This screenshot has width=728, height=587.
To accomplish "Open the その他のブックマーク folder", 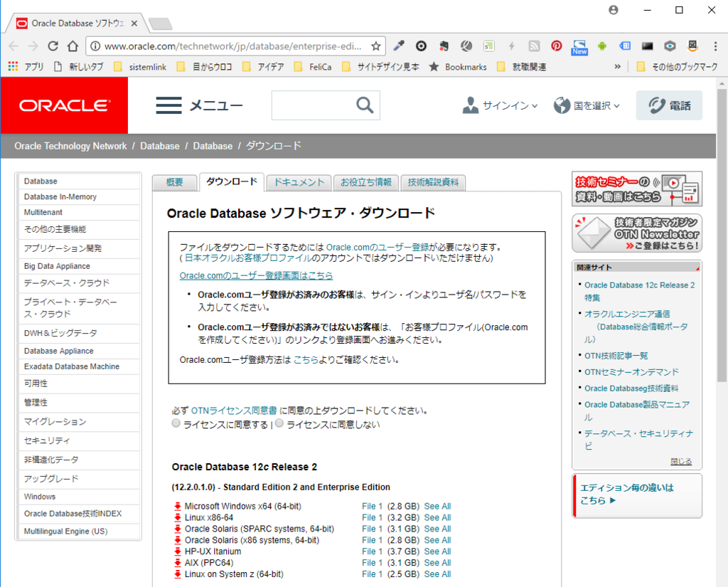I will pyautogui.click(x=677, y=66).
